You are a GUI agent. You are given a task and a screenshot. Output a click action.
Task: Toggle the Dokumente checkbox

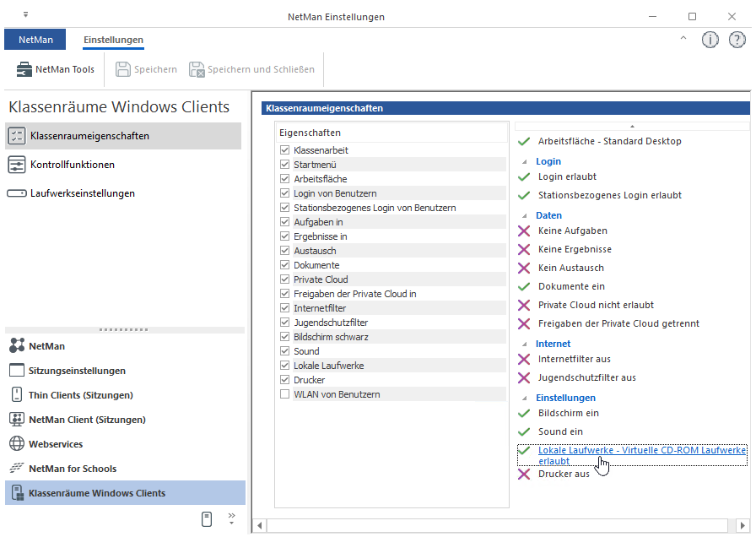click(x=284, y=265)
